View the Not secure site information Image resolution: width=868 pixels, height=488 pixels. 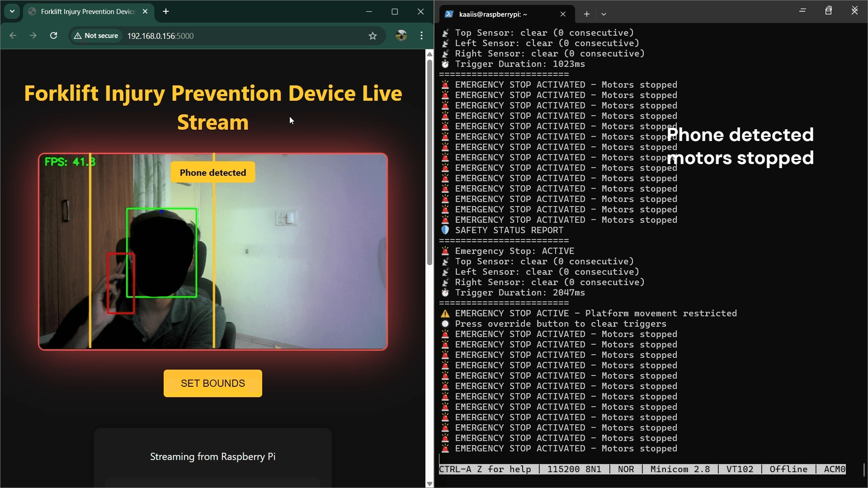pos(96,36)
